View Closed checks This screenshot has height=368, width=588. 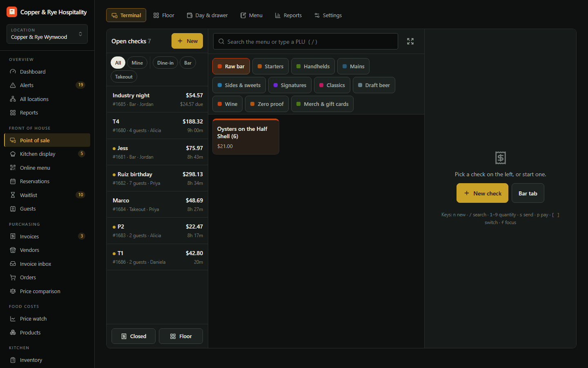(x=134, y=336)
